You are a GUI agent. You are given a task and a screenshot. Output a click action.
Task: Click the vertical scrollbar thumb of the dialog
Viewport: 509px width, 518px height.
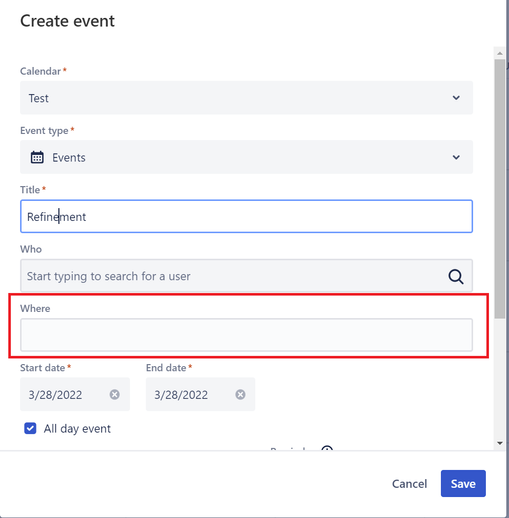pyautogui.click(x=500, y=189)
